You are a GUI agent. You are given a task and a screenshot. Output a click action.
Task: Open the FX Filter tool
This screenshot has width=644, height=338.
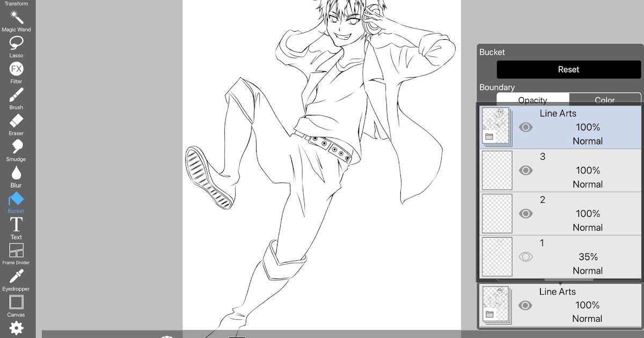point(16,70)
